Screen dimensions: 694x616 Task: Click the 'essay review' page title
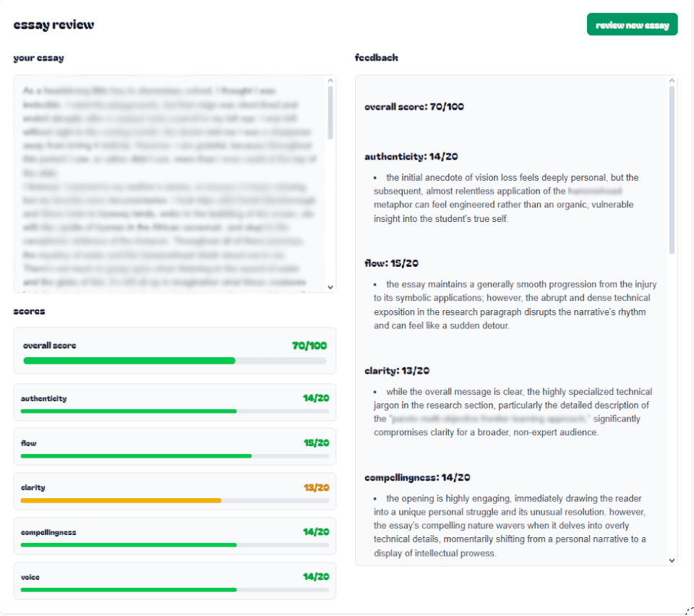(53, 25)
